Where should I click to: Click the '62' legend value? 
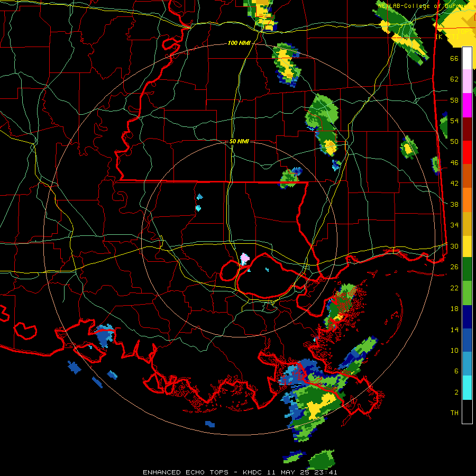454,79
